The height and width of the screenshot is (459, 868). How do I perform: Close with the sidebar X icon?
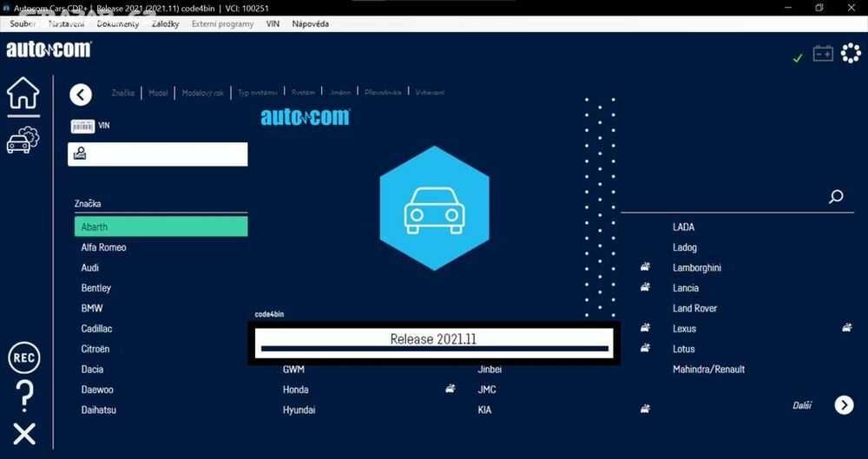click(x=24, y=434)
